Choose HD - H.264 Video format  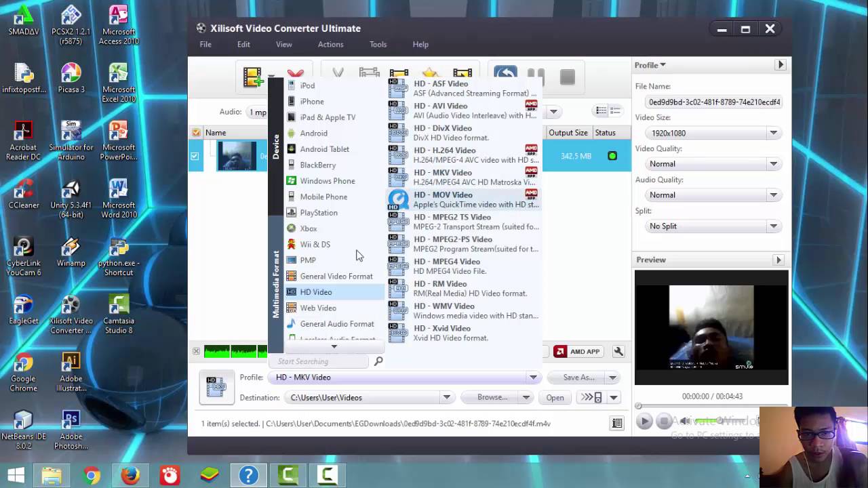click(x=464, y=155)
